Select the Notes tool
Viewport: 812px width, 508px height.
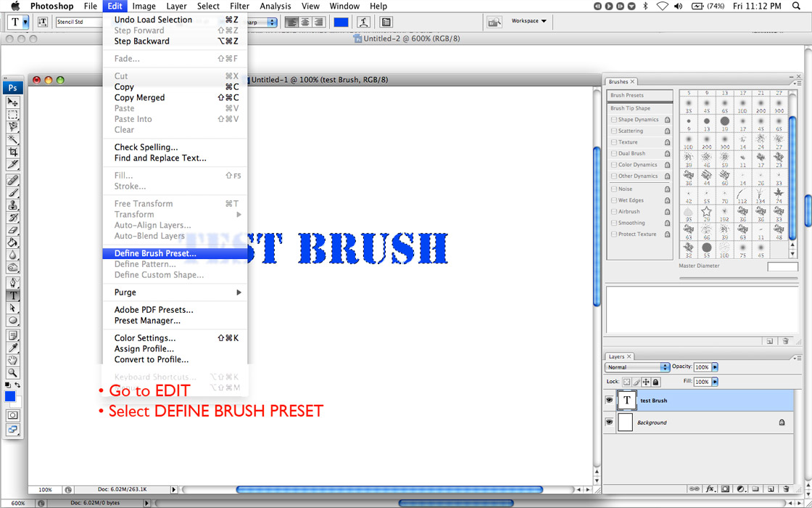13,335
